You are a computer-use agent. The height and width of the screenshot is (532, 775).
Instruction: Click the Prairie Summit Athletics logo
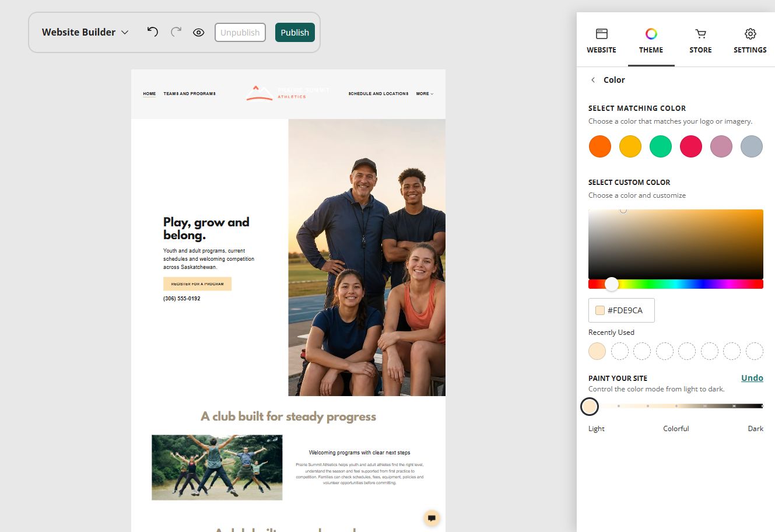(287, 93)
